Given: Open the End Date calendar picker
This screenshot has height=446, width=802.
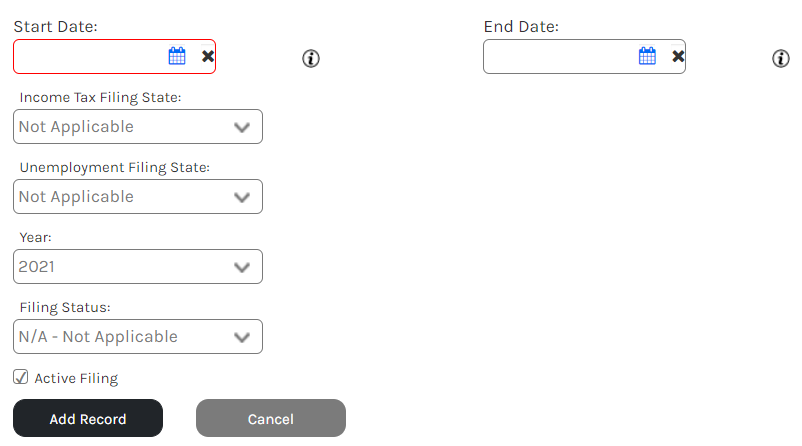Looking at the screenshot, I should pyautogui.click(x=647, y=56).
